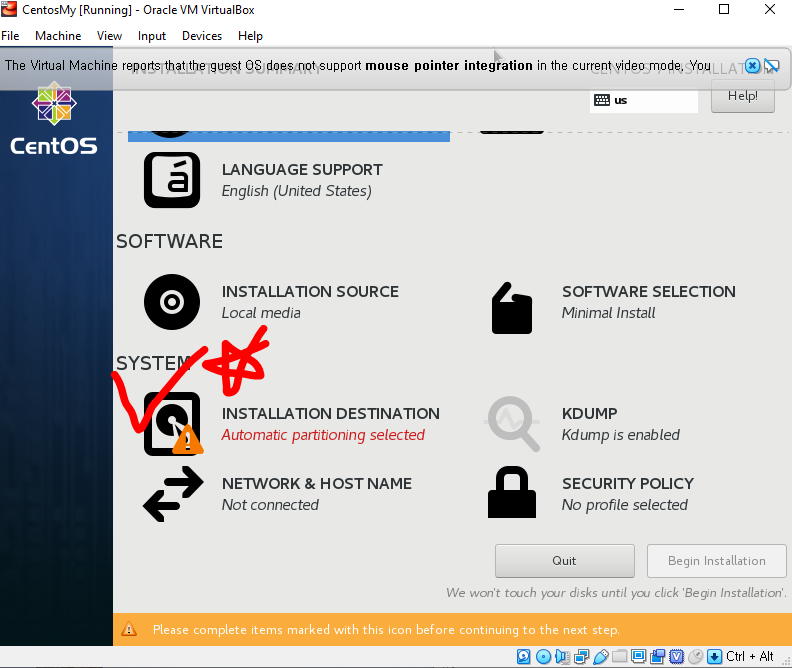
Task: Click network adapters status icon
Action: [x=581, y=656]
